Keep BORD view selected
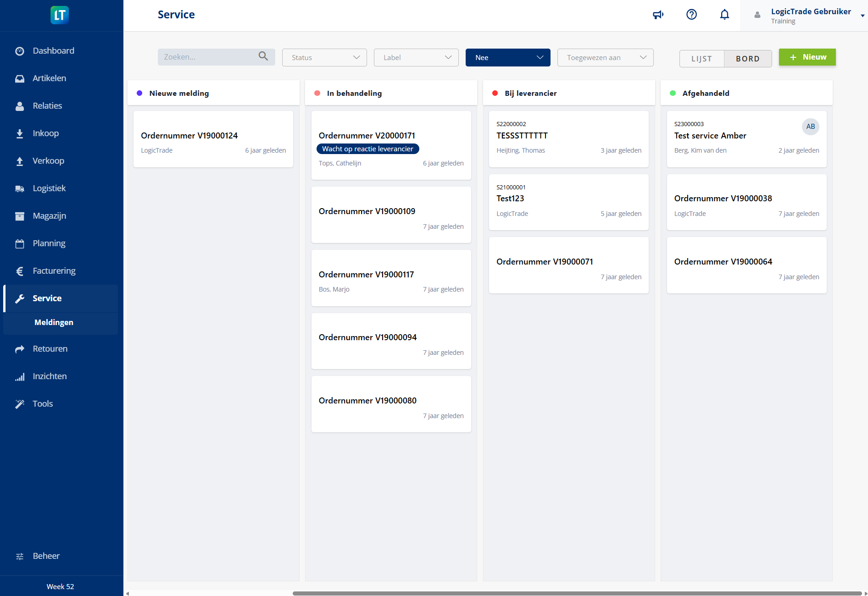The width and height of the screenshot is (868, 596). [747, 58]
